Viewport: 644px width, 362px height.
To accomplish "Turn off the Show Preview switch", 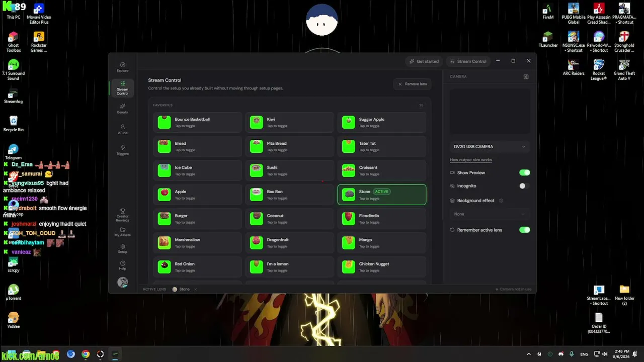I will [525, 172].
